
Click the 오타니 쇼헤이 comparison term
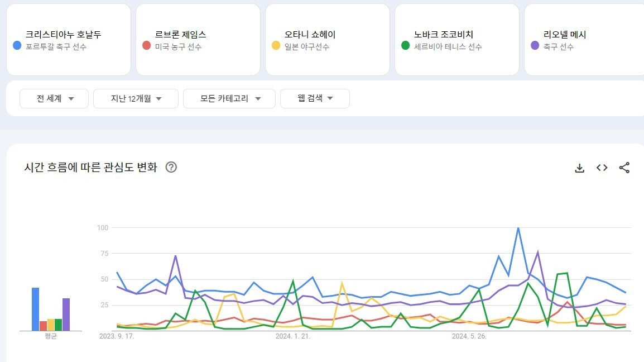(x=310, y=35)
